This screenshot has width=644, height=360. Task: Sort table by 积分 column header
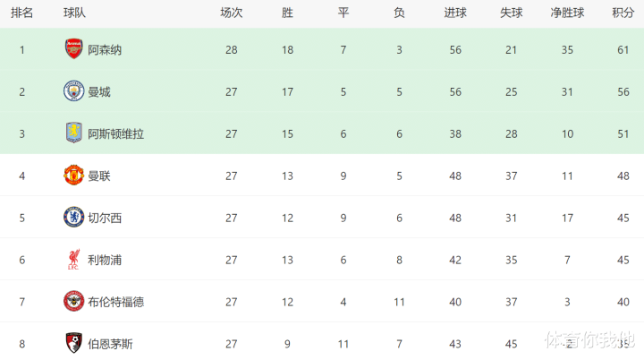click(623, 13)
